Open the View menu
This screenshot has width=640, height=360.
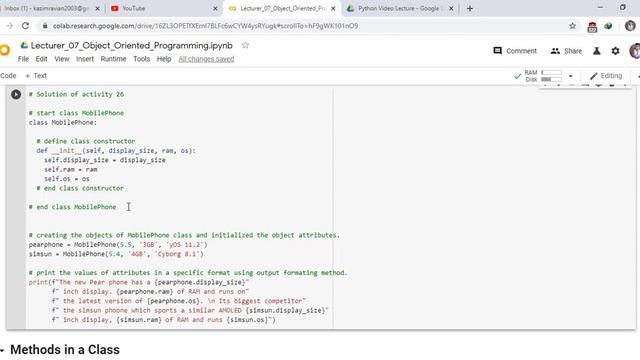[x=62, y=59]
